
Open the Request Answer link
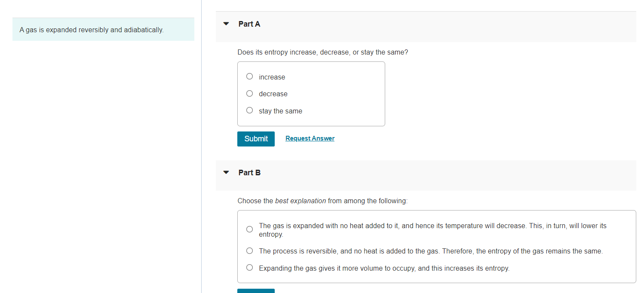coord(310,138)
